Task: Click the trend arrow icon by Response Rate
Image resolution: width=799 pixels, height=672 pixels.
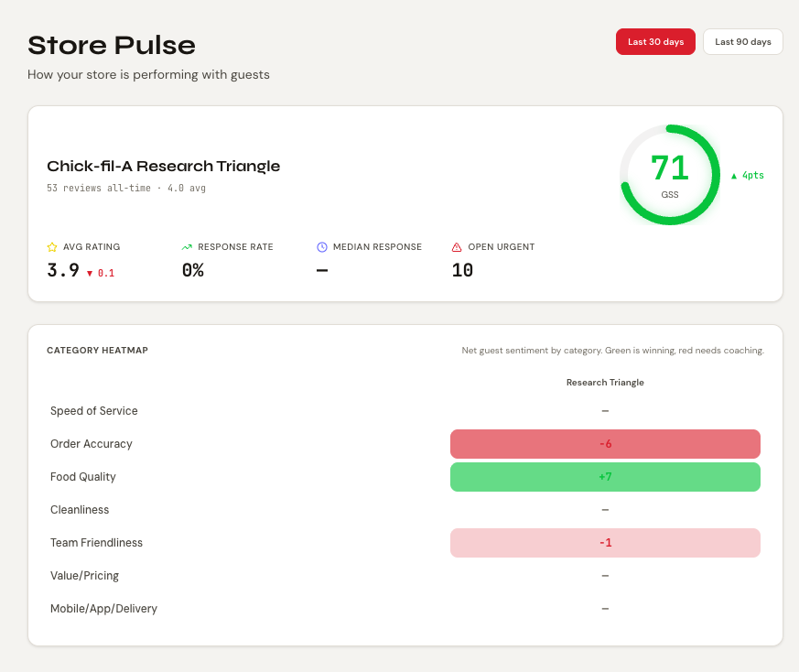Action: pos(187,247)
